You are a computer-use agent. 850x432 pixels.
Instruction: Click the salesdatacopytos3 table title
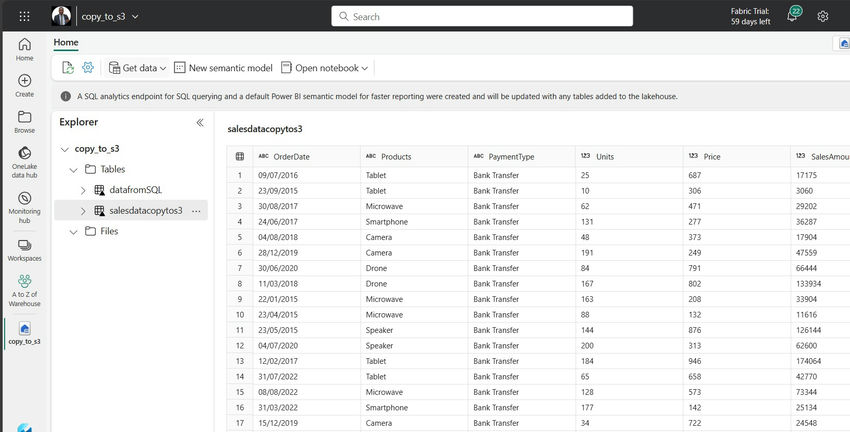pyautogui.click(x=265, y=129)
